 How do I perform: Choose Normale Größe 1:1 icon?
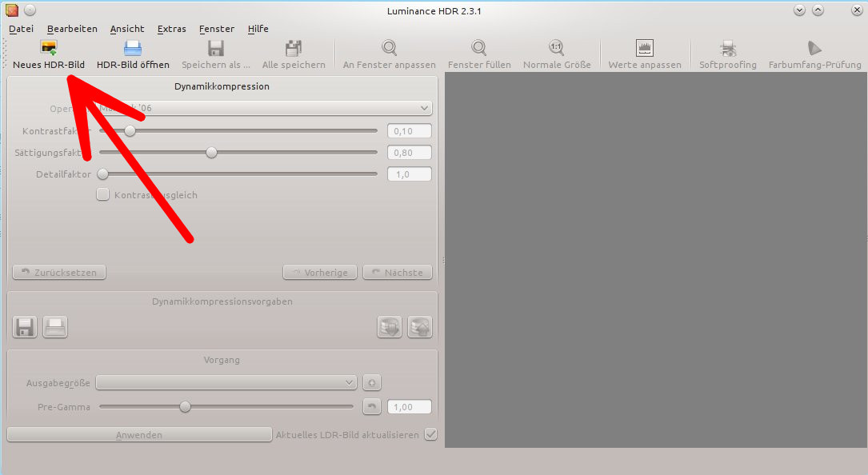(x=556, y=48)
